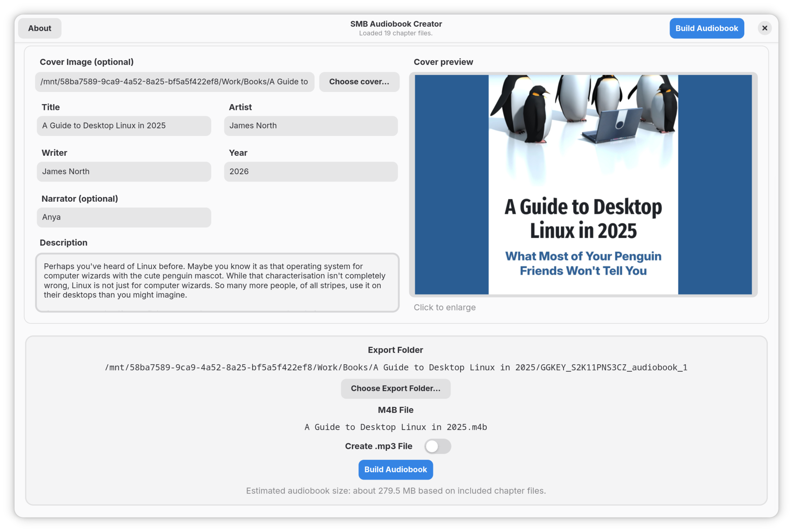This screenshot has width=793, height=532.
Task: Click the 'Click to enlarge' caption
Action: (x=444, y=307)
